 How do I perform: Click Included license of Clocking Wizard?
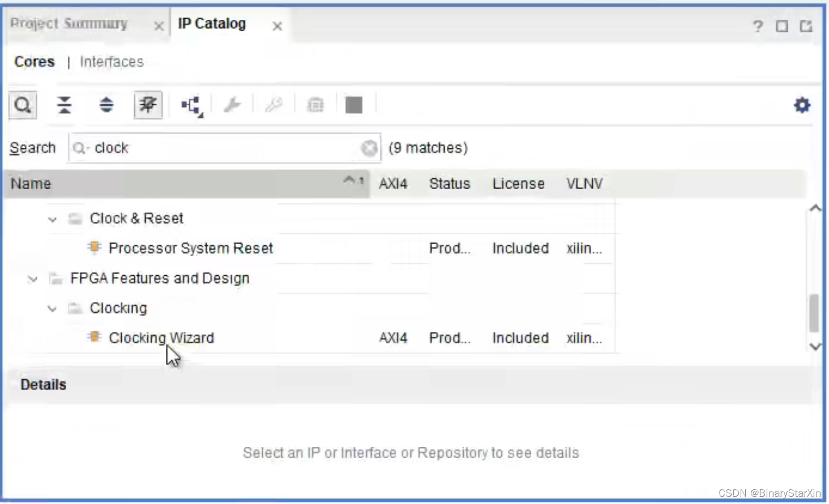click(520, 338)
